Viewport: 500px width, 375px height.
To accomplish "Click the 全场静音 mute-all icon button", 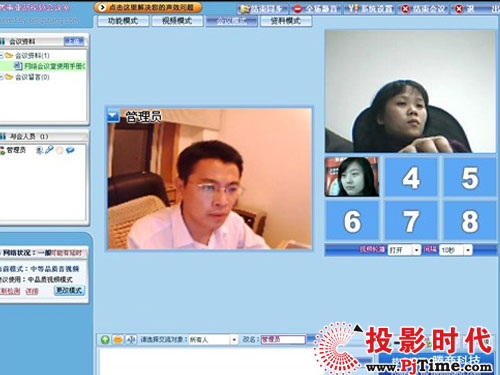I will click(315, 9).
